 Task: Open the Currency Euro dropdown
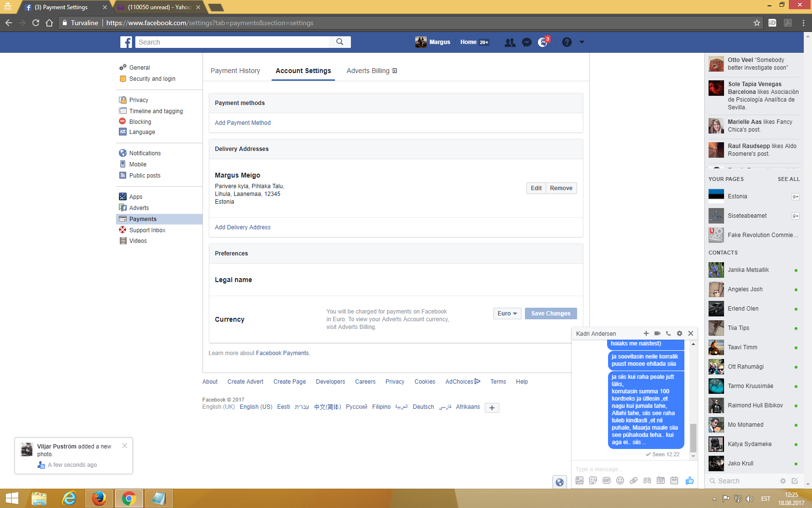[507, 314]
